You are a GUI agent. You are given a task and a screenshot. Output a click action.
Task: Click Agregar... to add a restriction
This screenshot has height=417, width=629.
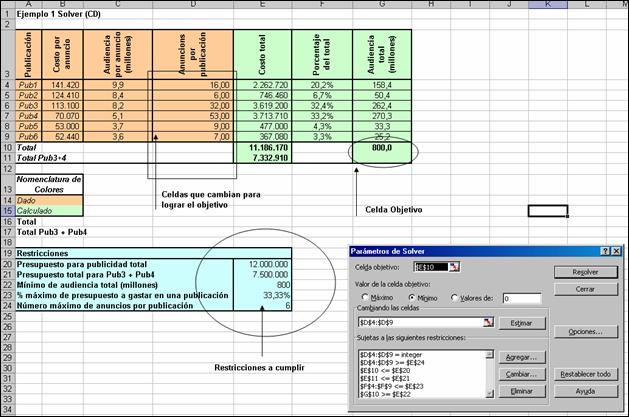(x=521, y=356)
